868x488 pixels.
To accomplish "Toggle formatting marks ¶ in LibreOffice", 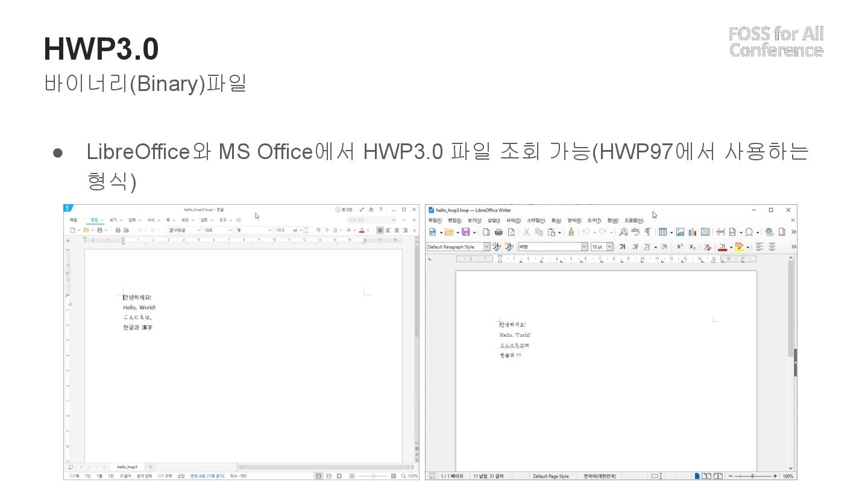I will 647,232.
